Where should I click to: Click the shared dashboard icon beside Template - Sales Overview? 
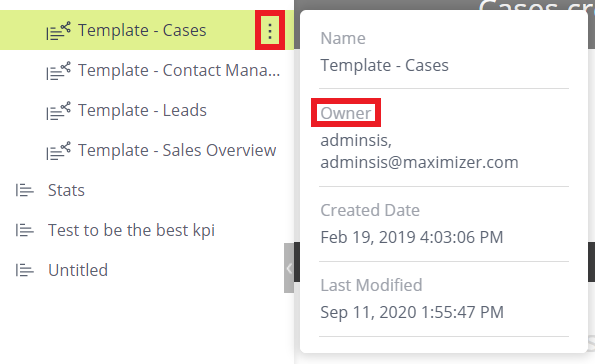(x=58, y=151)
